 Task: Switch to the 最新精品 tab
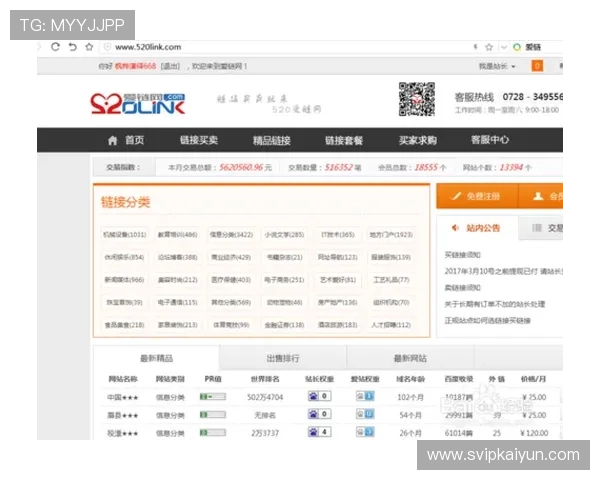click(156, 358)
